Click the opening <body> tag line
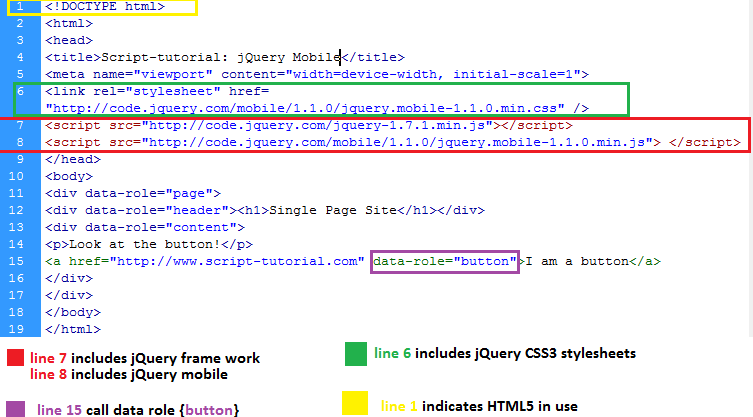 69,176
